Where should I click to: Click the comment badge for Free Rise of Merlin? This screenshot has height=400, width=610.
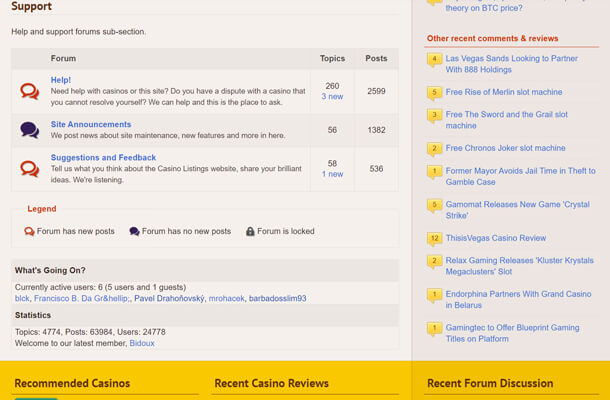pyautogui.click(x=435, y=93)
